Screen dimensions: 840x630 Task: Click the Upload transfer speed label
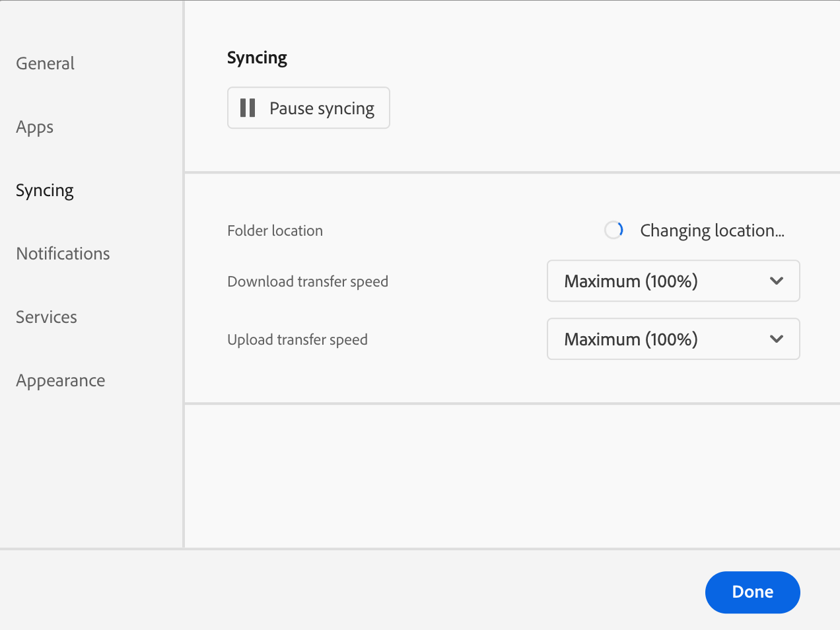[297, 339]
